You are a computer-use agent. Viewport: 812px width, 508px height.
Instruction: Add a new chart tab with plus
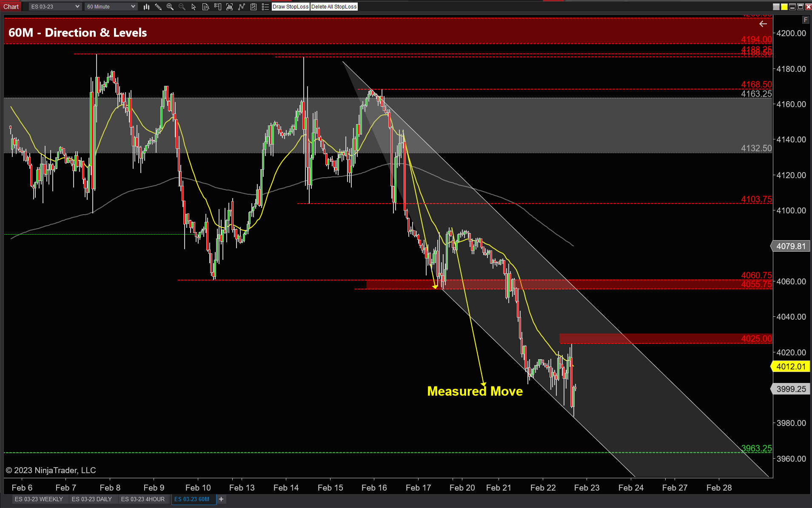(221, 499)
